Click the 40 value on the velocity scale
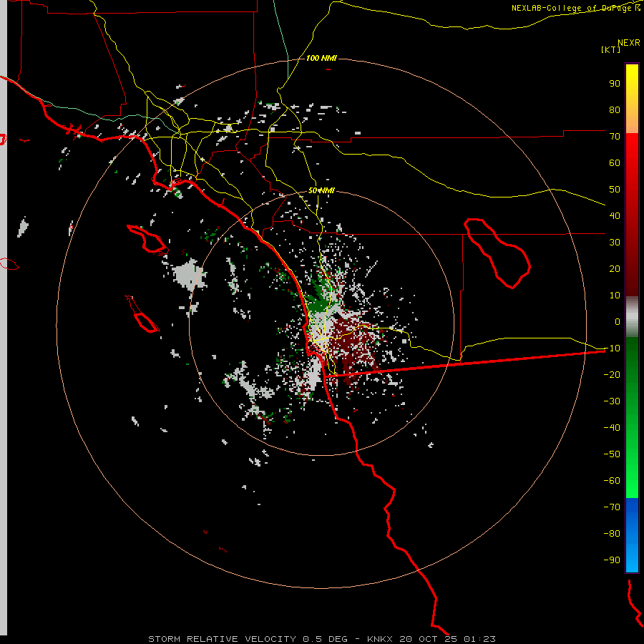The image size is (644, 644). pos(615,216)
